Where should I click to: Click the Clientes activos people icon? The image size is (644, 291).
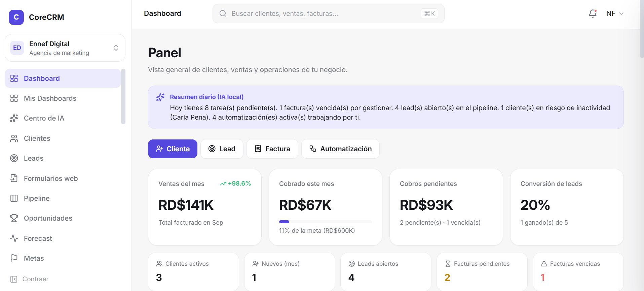pyautogui.click(x=159, y=264)
